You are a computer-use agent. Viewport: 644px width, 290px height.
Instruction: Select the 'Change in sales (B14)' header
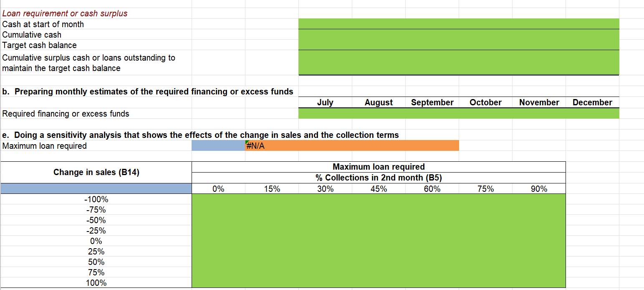96,172
